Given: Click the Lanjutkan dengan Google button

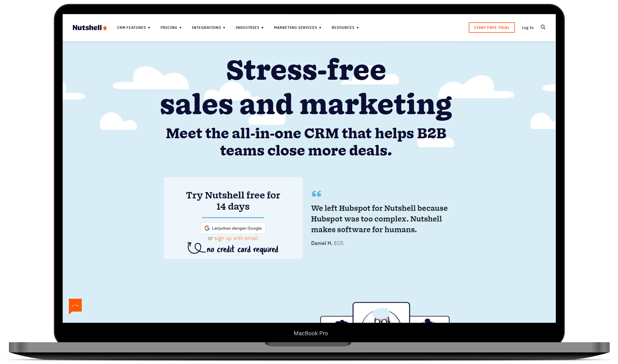Looking at the screenshot, I should 232,228.
